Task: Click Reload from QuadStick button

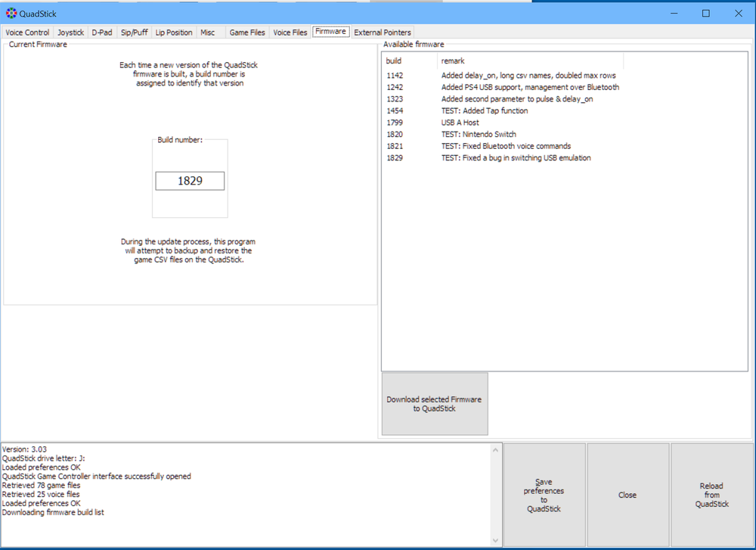Action: coord(711,495)
